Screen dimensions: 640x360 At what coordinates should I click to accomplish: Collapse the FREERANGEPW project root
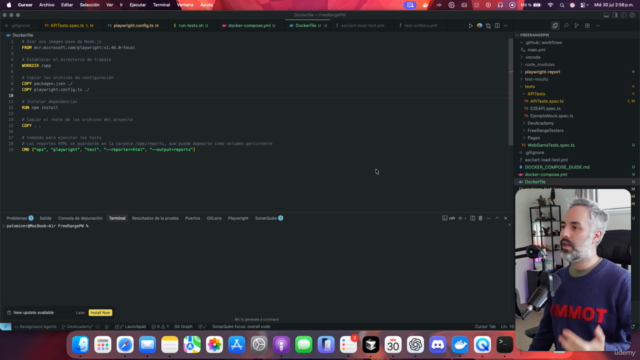533,35
